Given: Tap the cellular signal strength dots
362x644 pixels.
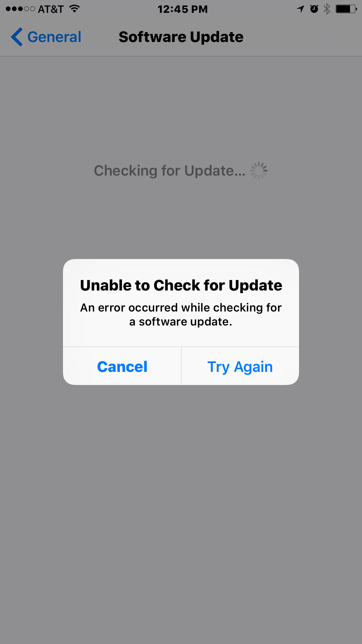Looking at the screenshot, I should pos(20,9).
